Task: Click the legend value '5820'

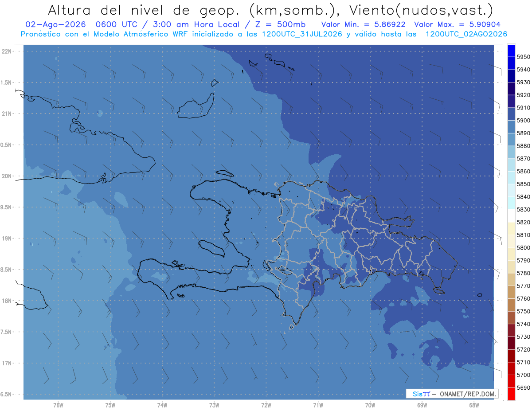Action: 524,222
